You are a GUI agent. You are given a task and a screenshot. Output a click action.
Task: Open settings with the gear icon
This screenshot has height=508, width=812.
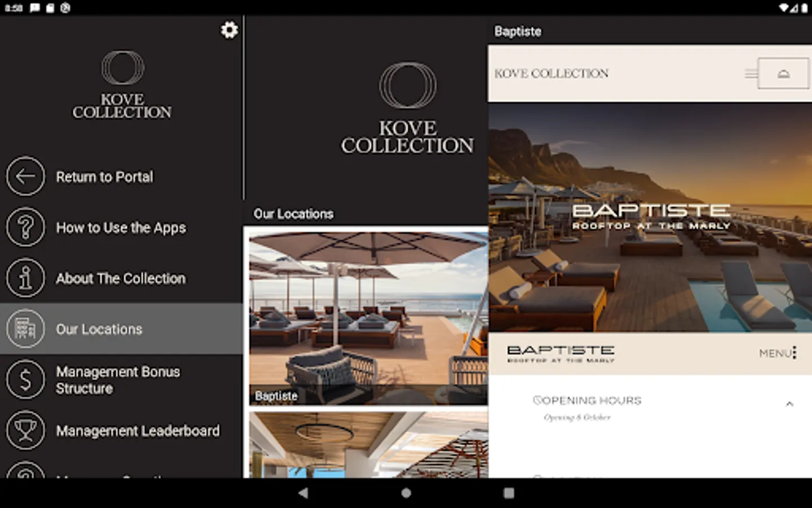(x=229, y=30)
